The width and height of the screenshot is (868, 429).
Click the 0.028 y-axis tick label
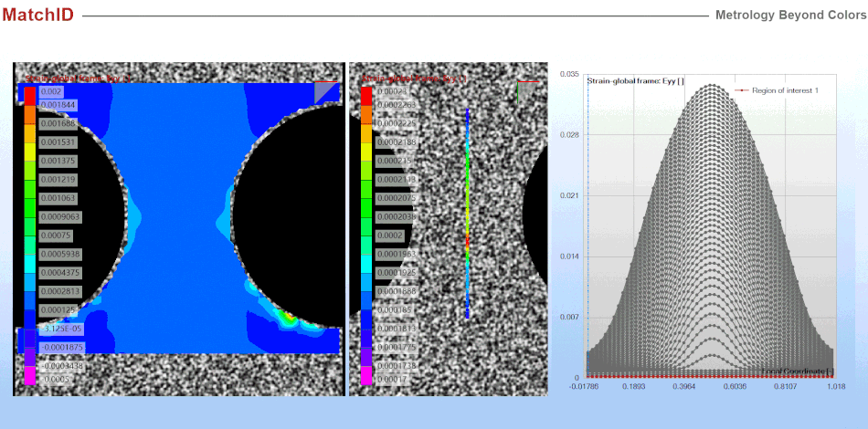click(569, 135)
